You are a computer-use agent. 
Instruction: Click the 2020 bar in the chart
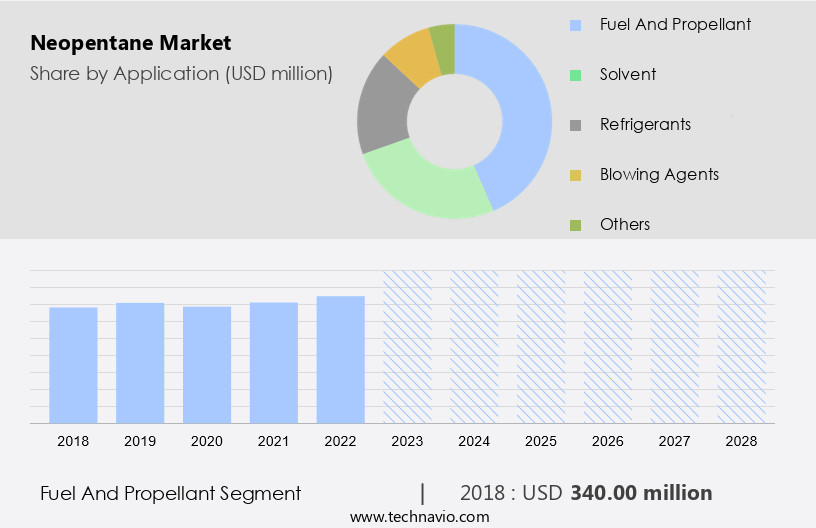pyautogui.click(x=207, y=364)
